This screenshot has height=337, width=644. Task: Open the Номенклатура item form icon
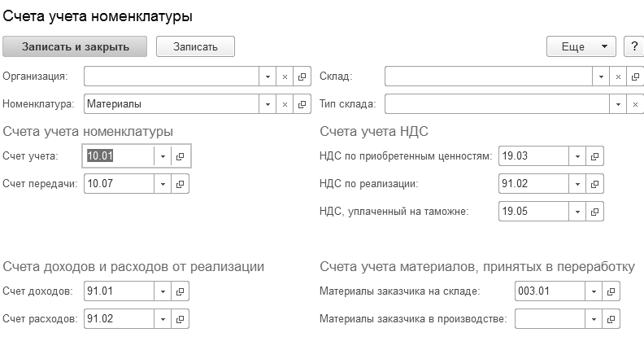(x=302, y=104)
